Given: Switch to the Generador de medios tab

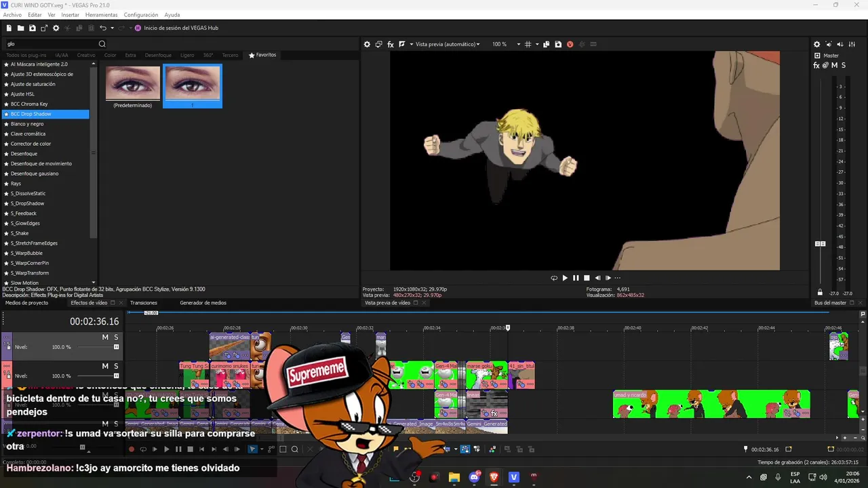Looking at the screenshot, I should pos(203,303).
